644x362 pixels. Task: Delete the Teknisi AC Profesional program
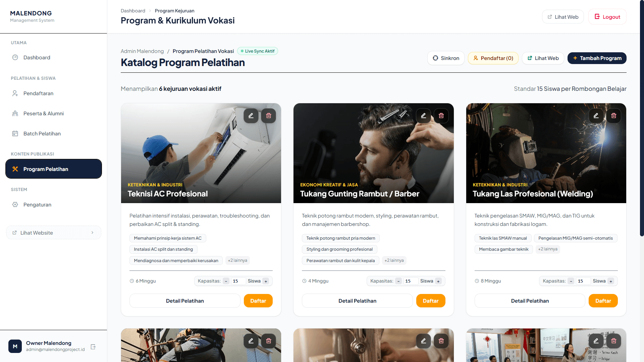pyautogui.click(x=269, y=116)
